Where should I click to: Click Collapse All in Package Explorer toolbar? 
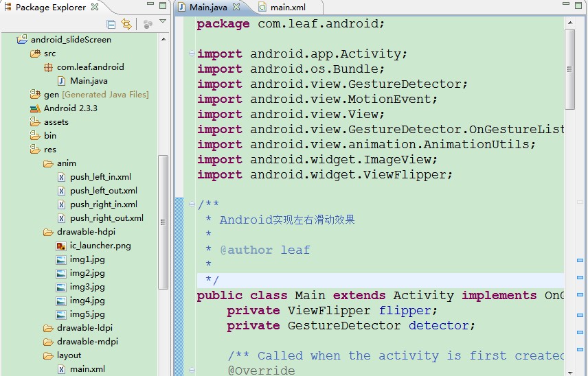[x=111, y=24]
